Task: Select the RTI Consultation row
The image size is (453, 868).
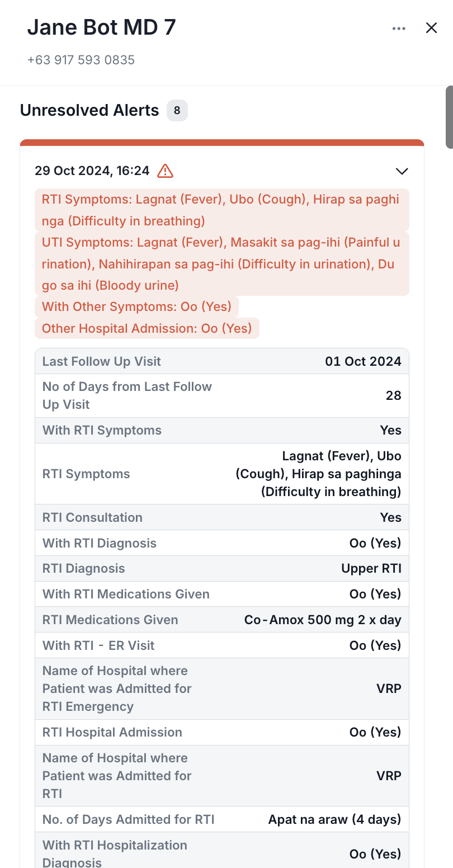Action: [x=221, y=517]
